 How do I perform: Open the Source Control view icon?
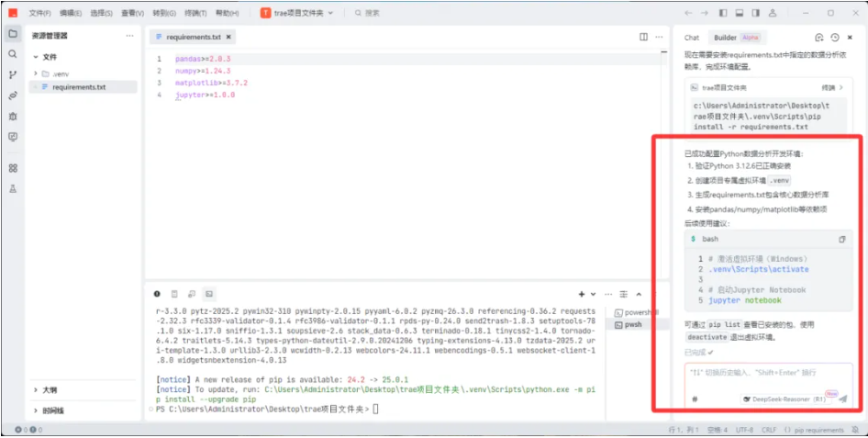pyautogui.click(x=13, y=74)
